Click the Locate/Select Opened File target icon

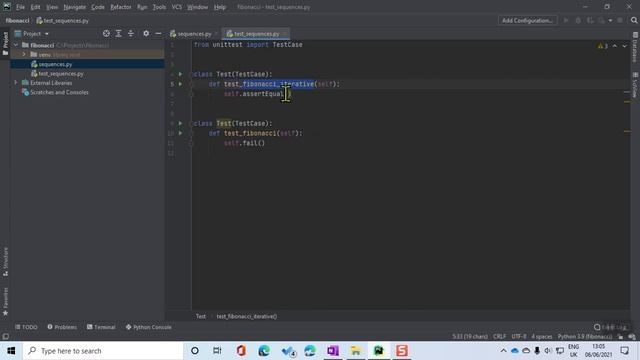pos(106,33)
